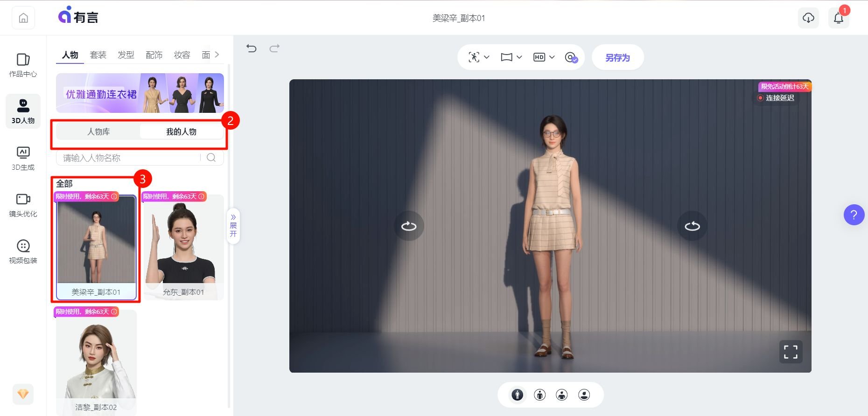Viewport: 868px width, 416px height.
Task: Open 3D生成 in the sidebar
Action: 23,158
